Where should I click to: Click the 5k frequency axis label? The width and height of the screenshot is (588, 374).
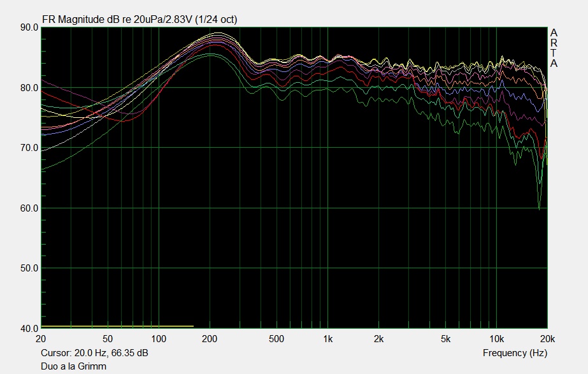point(445,339)
